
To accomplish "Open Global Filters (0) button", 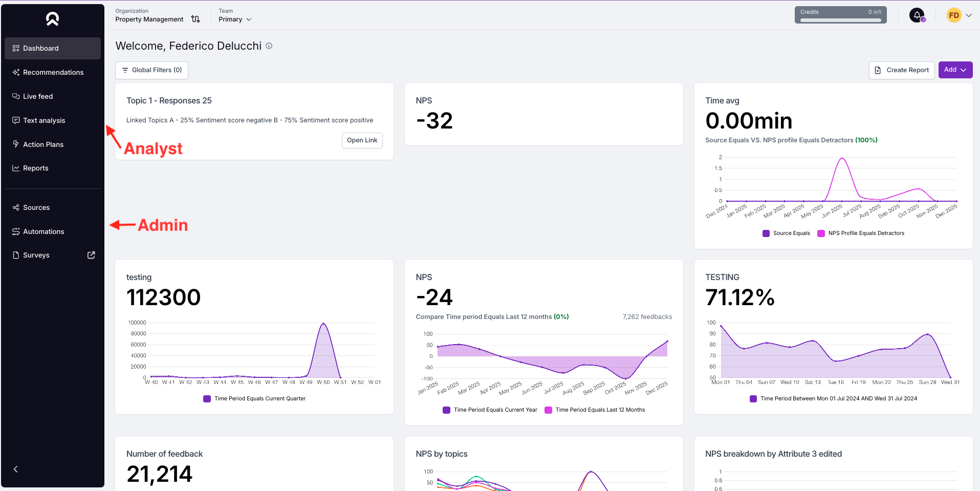I will (x=151, y=70).
